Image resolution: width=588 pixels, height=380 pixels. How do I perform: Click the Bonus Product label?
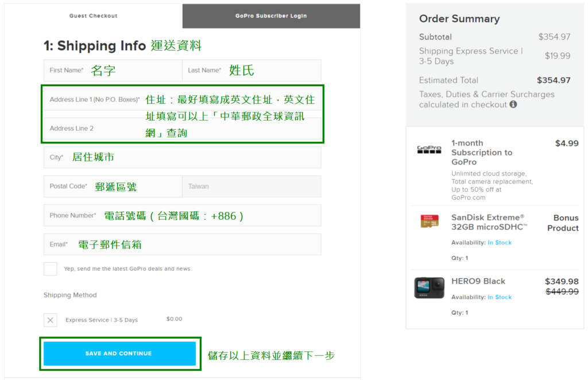[563, 223]
